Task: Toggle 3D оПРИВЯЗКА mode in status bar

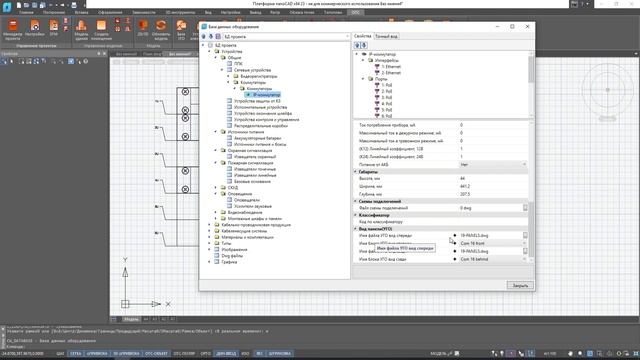Action: (127, 353)
